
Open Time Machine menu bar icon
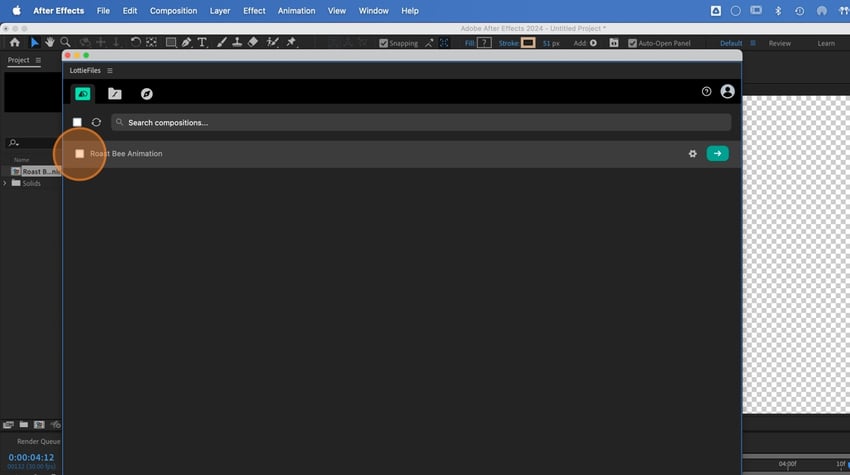coord(799,11)
